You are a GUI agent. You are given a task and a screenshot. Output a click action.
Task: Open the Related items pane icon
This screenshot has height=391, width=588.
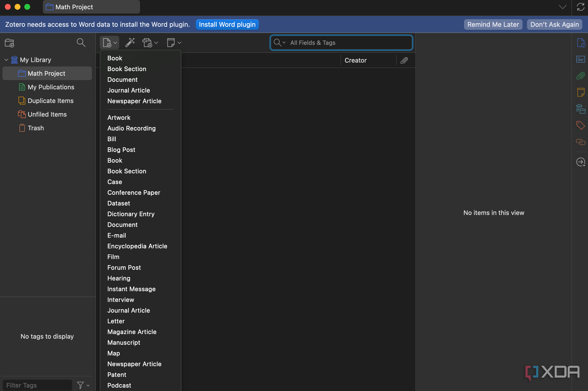pyautogui.click(x=580, y=142)
